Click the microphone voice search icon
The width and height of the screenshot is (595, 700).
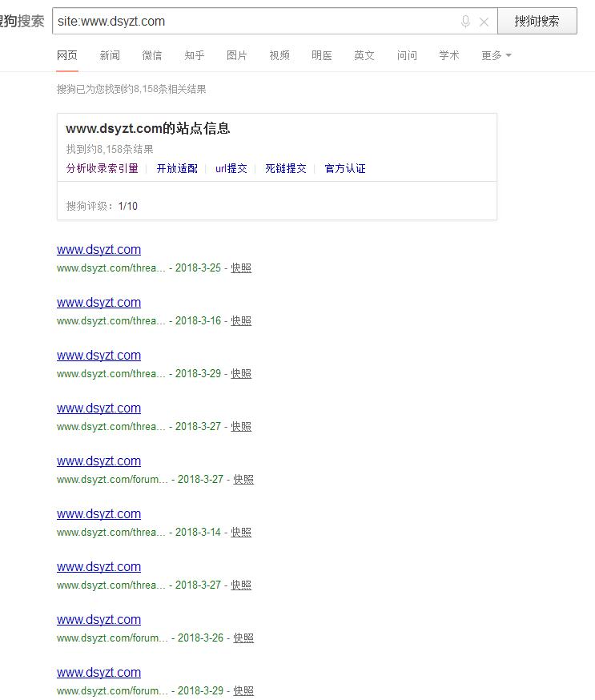pos(465,21)
